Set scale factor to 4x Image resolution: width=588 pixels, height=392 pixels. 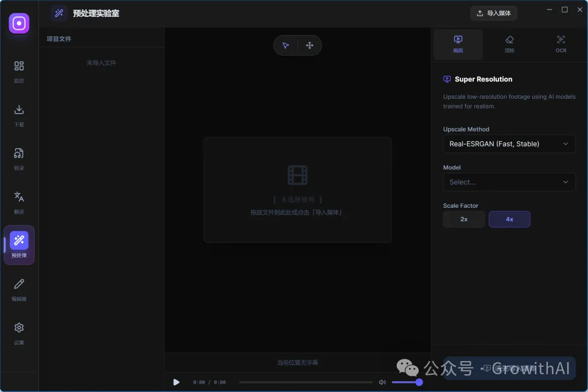[509, 219]
